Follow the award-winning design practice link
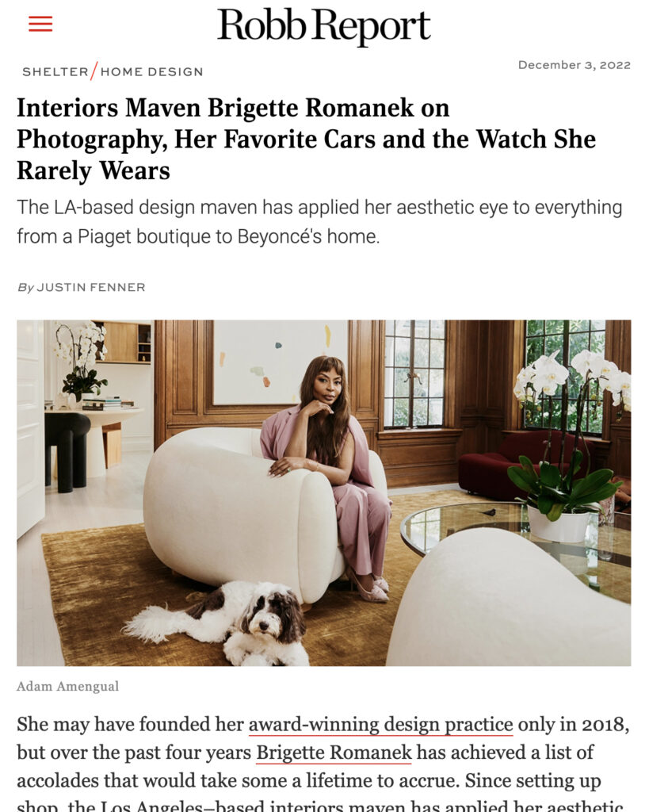This screenshot has width=649, height=812. point(381,724)
